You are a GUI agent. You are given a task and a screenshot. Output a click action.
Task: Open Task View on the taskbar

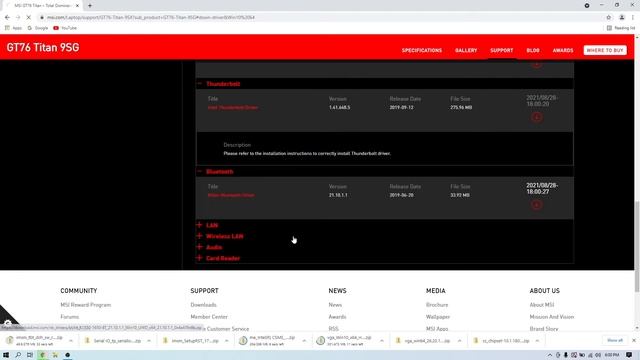(30, 355)
